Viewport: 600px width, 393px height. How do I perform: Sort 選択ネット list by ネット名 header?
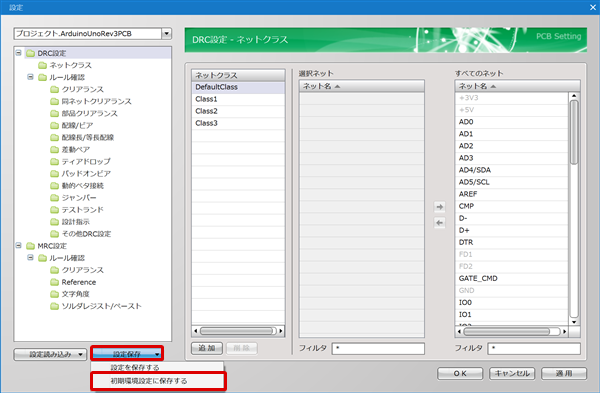coord(362,86)
